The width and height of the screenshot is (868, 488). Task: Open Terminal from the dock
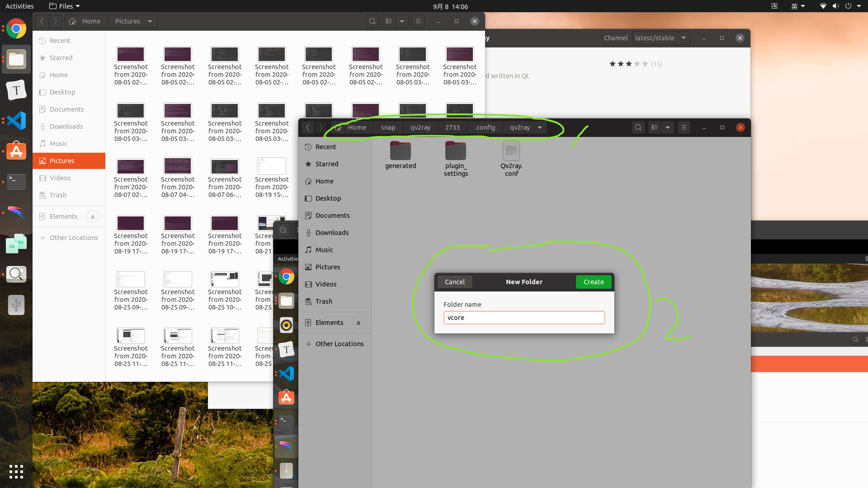click(x=16, y=182)
